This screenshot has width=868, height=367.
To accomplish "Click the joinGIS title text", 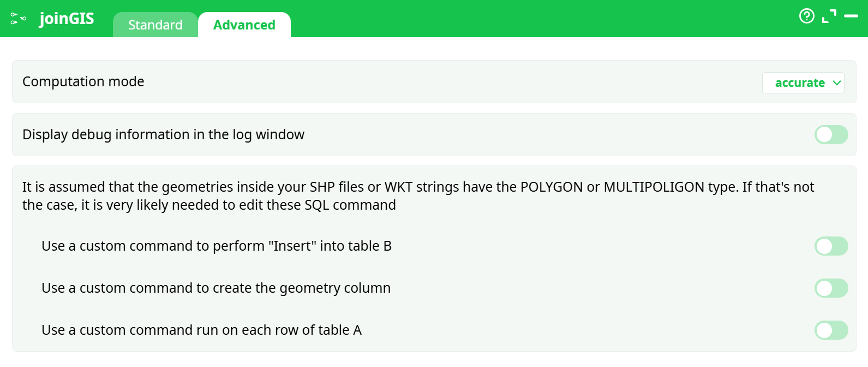I will [67, 19].
